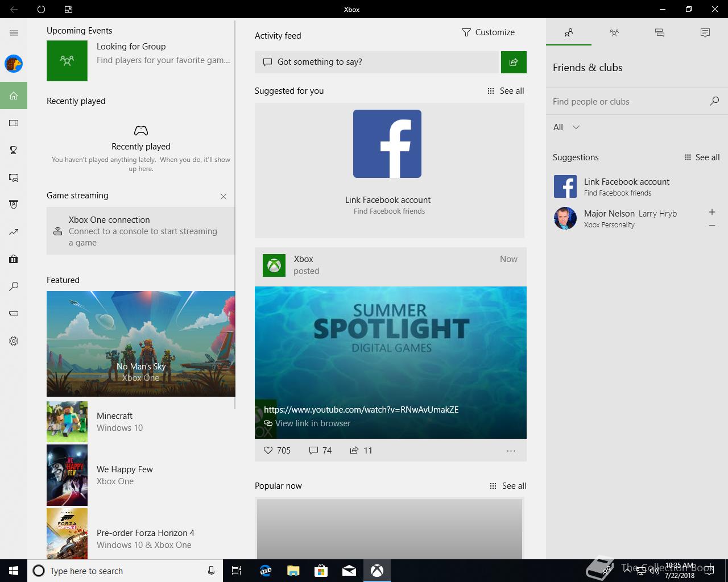The image size is (728, 582).
Task: Open more options ellipsis on Xbox post
Action: pos(511,451)
